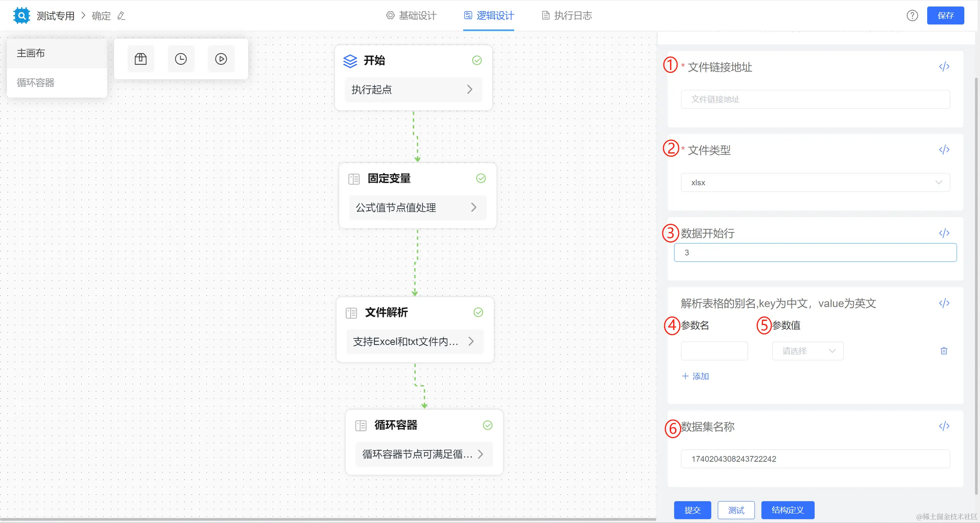This screenshot has height=523, width=980.
Task: Expand the 执行起点 row in 开始 node
Action: click(x=413, y=90)
